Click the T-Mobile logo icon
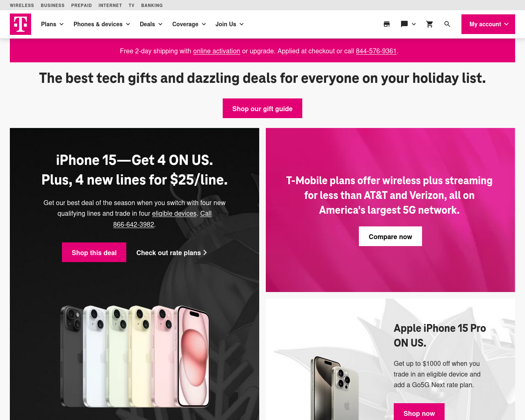Image resolution: width=525 pixels, height=420 pixels. (21, 24)
